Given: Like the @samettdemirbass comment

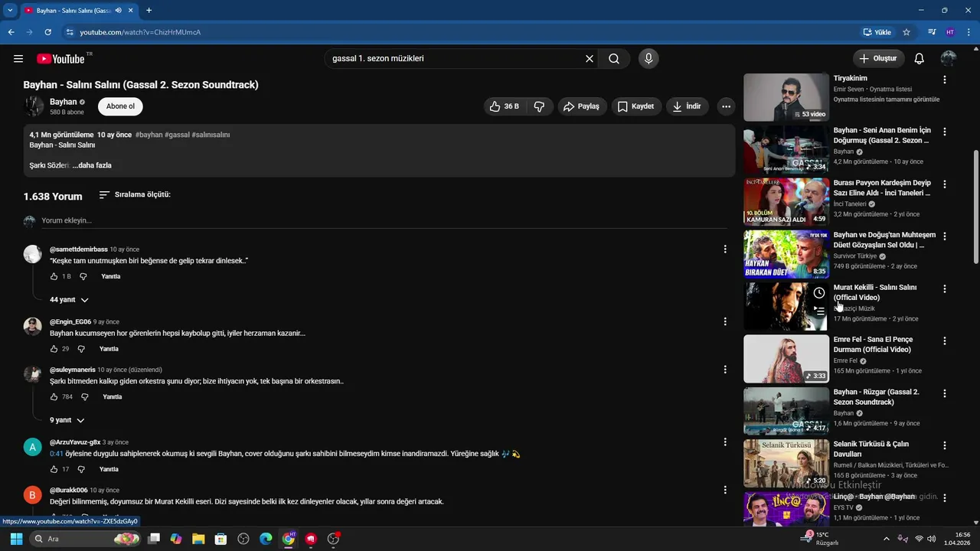Looking at the screenshot, I should coord(54,276).
